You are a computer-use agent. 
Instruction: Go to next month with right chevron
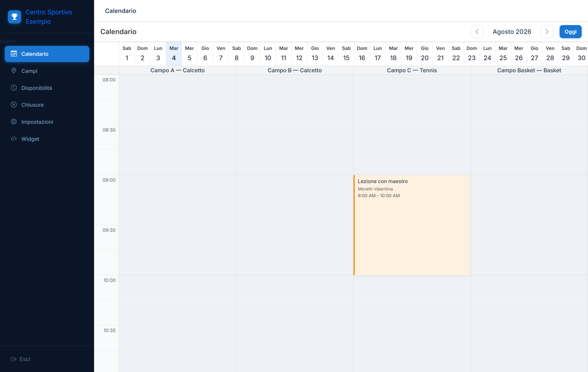pyautogui.click(x=547, y=32)
